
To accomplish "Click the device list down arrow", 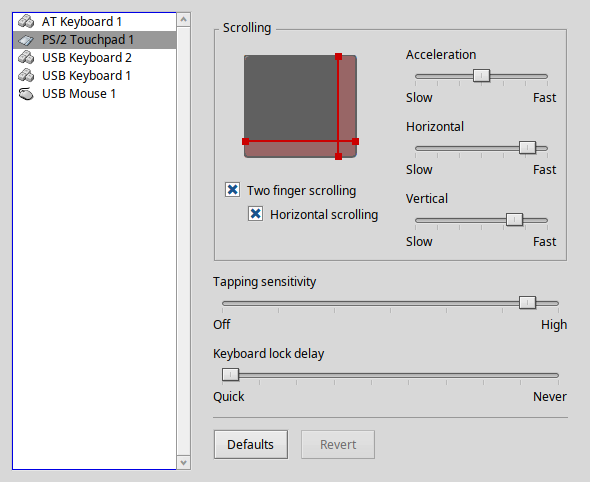I will [x=184, y=462].
